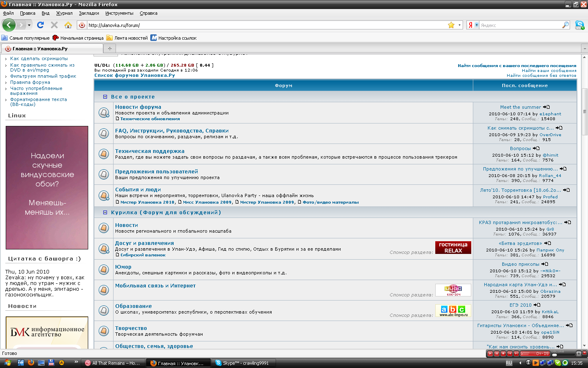The image size is (588, 368).
Task: Click the URL address field
Action: point(267,25)
